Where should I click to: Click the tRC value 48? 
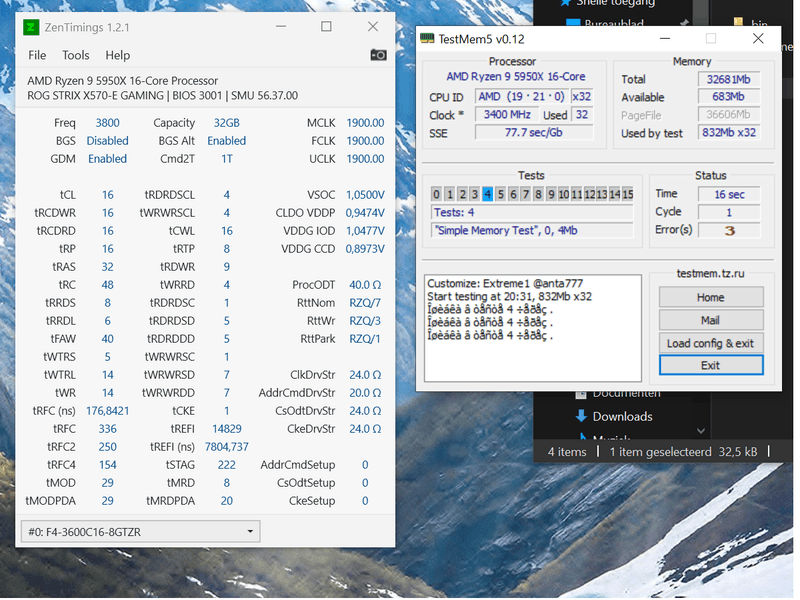click(108, 285)
